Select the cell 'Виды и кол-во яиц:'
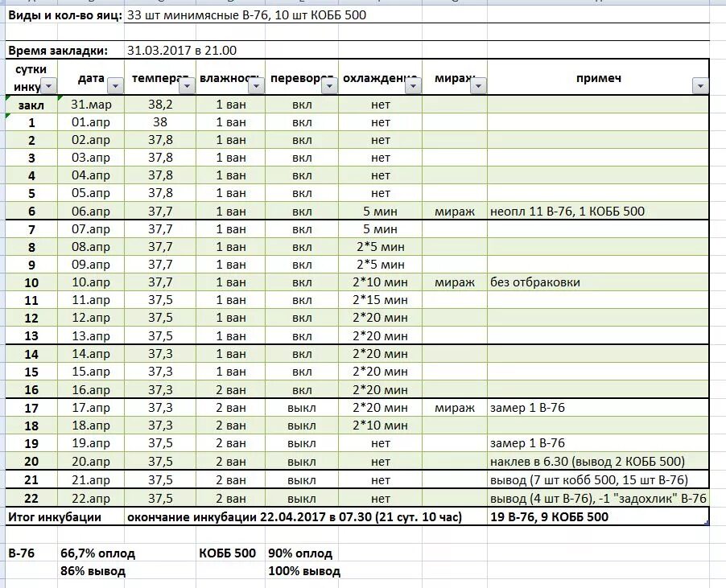Screen dimensions: 726x588 pyautogui.click(x=65, y=15)
